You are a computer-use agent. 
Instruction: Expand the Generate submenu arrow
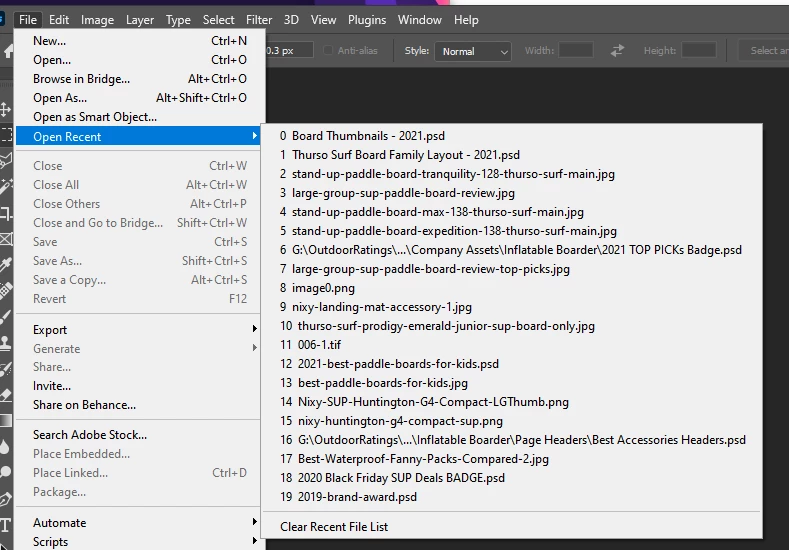coord(255,348)
